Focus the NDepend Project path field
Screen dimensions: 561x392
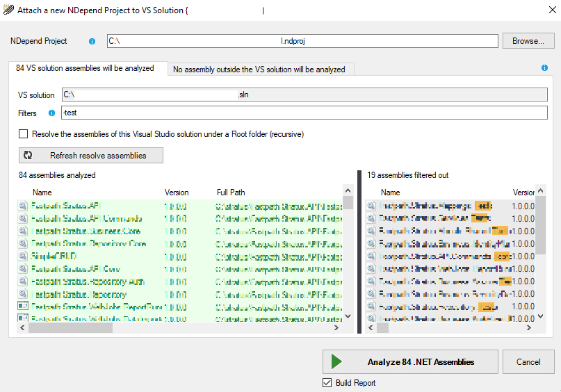coord(302,41)
